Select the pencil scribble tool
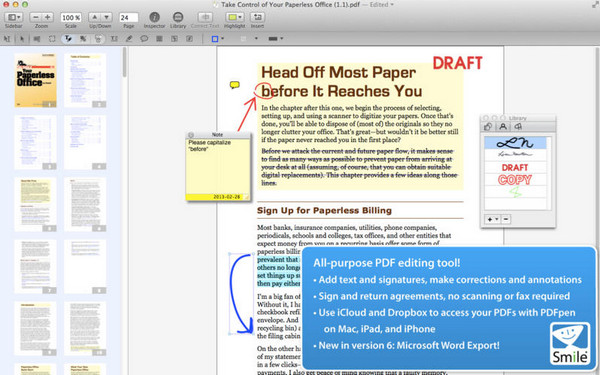Viewport: 600px width, 375px height. coord(129,39)
